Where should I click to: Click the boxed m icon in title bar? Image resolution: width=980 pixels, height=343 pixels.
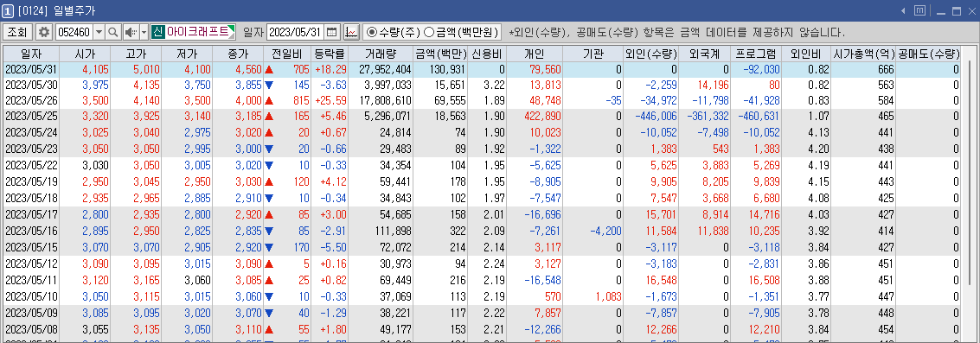(920, 10)
